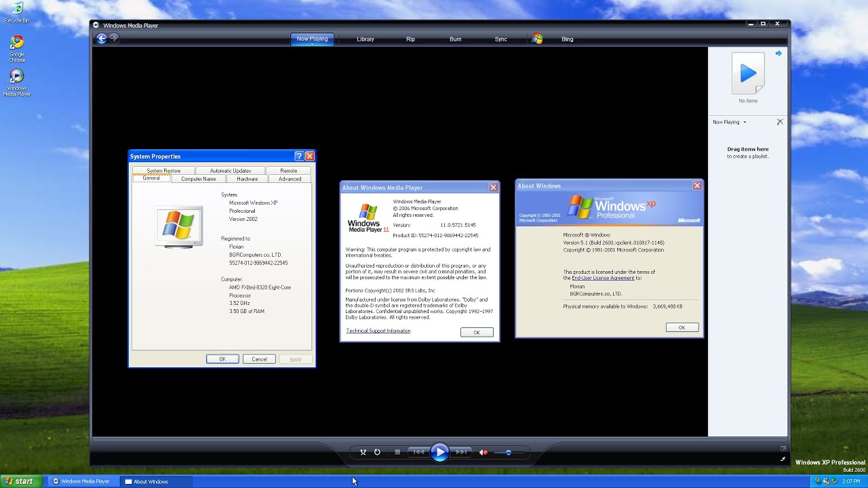Viewport: 868px width, 488px height.
Task: Switch to the Rip tab
Action: pyautogui.click(x=410, y=39)
